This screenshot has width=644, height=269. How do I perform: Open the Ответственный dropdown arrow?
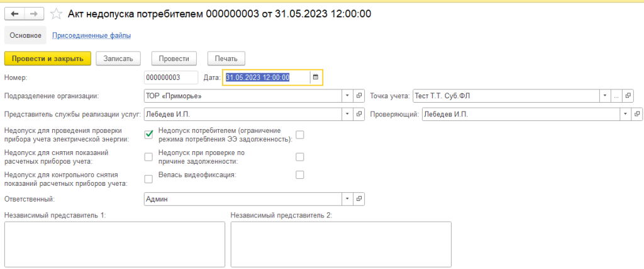347,199
